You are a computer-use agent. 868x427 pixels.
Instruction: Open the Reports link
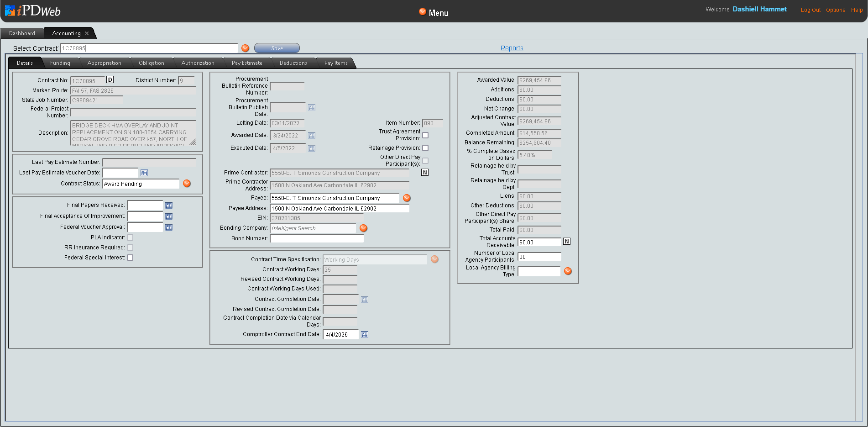(512, 48)
